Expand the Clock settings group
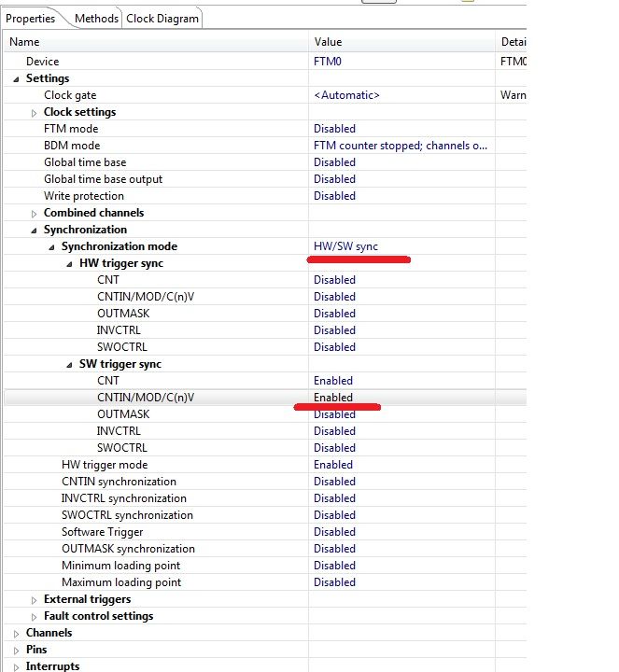Image resolution: width=619 pixels, height=672 pixels. 34,113
